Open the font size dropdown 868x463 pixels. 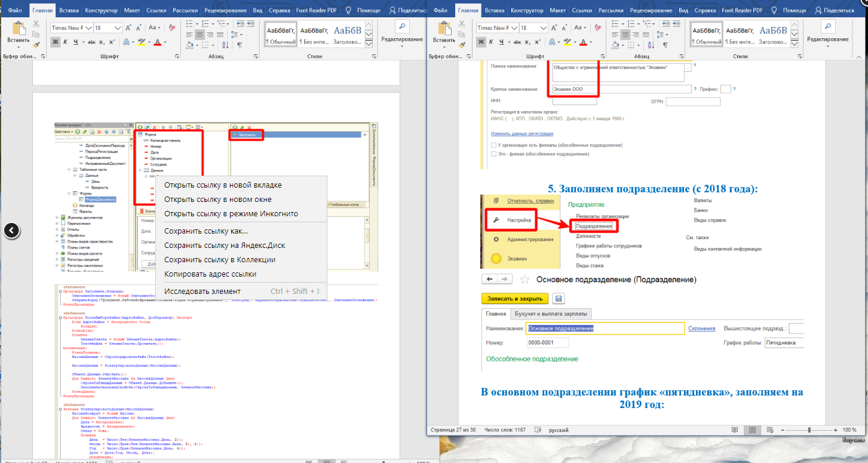point(117,27)
